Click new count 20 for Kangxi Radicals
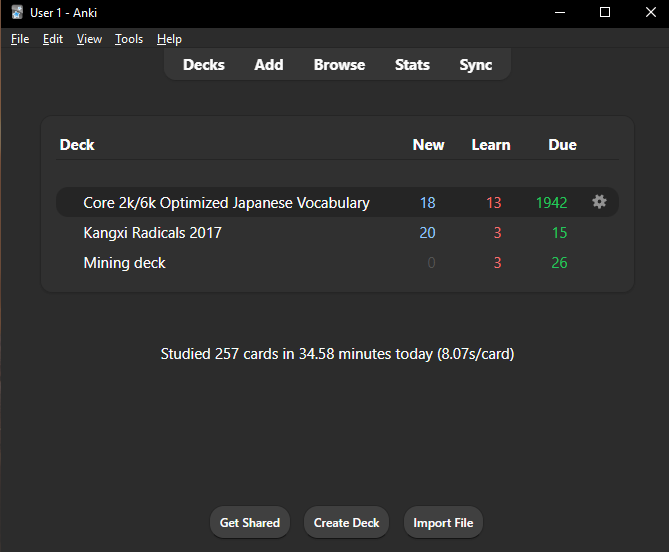This screenshot has width=669, height=552. (x=427, y=233)
